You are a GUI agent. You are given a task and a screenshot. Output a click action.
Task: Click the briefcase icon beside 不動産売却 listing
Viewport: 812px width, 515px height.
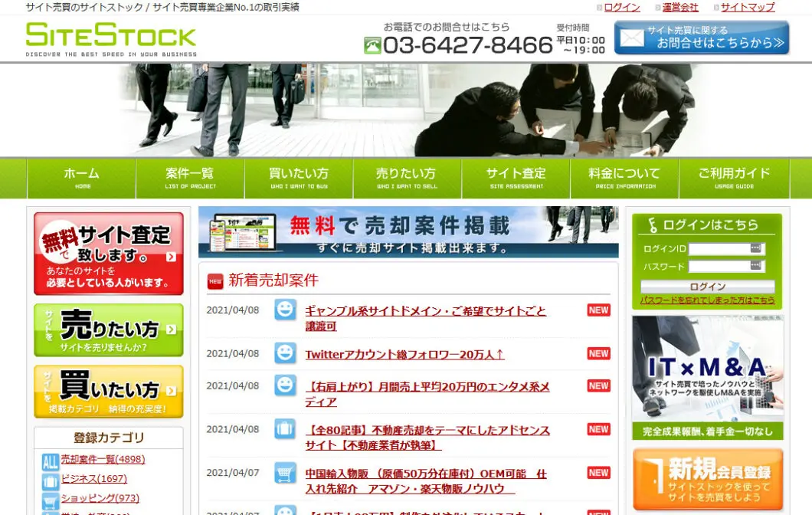[285, 429]
